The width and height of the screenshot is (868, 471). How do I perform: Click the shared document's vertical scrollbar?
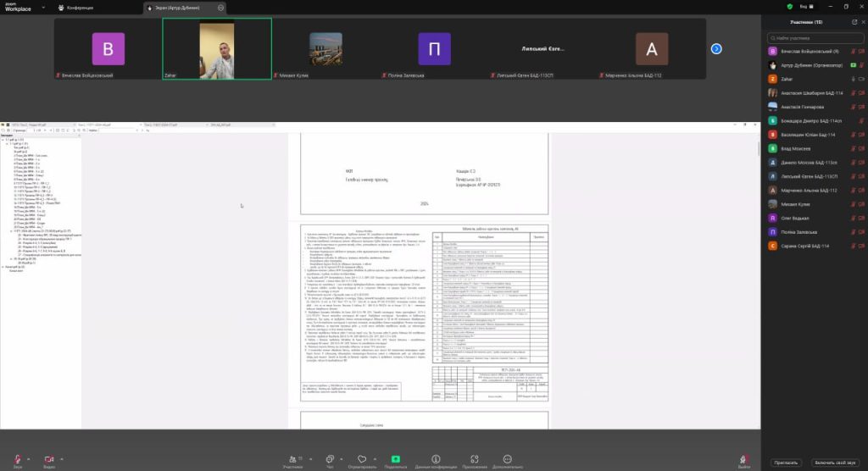click(x=758, y=149)
